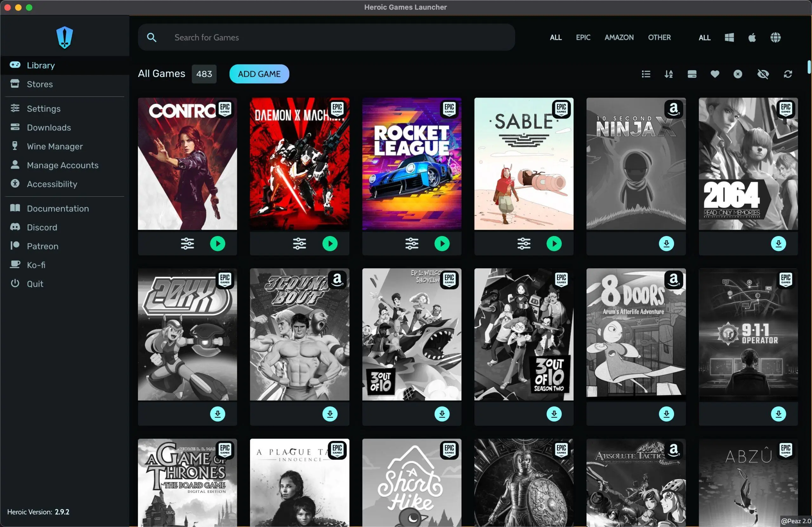812x527 pixels.
Task: Filter the library to the Amazon store
Action: pos(619,37)
